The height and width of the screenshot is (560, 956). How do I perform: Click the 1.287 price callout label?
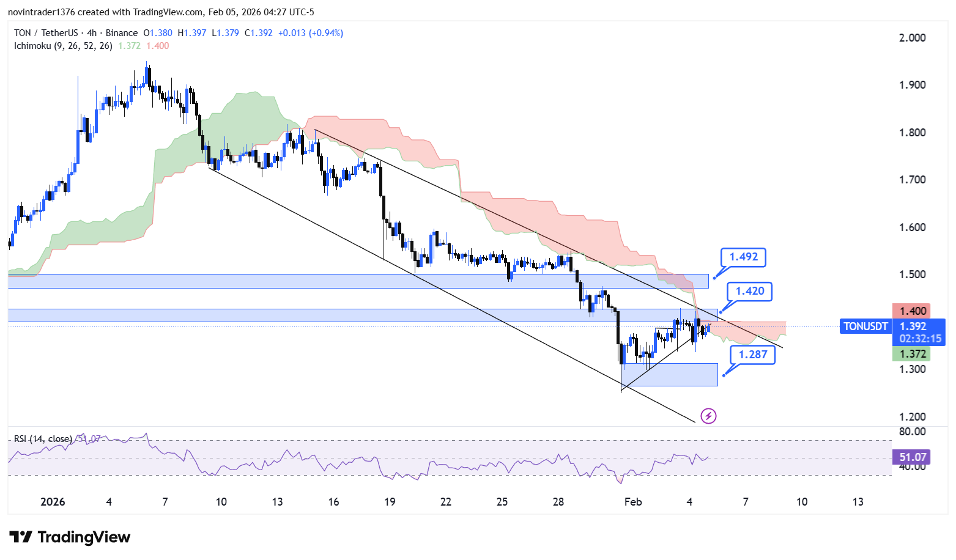coord(752,355)
